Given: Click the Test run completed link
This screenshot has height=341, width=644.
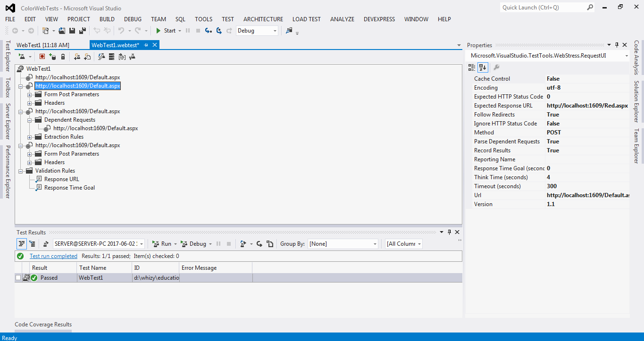Looking at the screenshot, I should coord(53,256).
